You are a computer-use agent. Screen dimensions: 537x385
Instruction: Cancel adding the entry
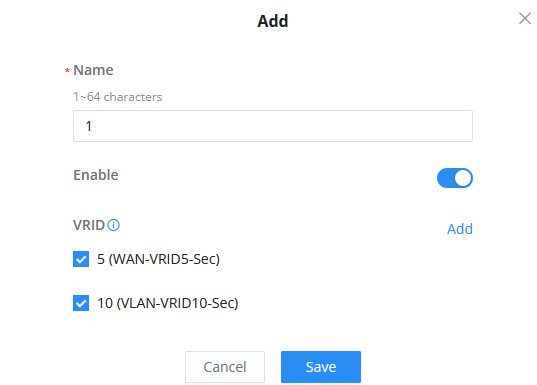[x=225, y=367]
